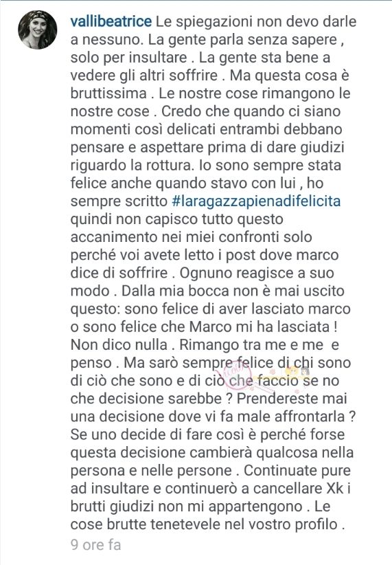Click the phrase 'Continuate pure'
Image resolution: width=392 pixels, height=565 pixels.
coord(297,471)
